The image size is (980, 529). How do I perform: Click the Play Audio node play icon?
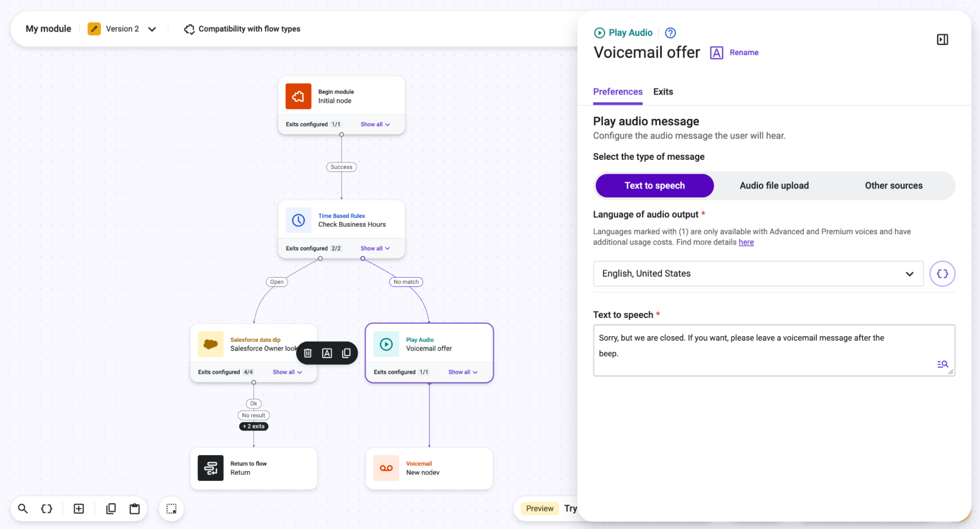(x=386, y=344)
